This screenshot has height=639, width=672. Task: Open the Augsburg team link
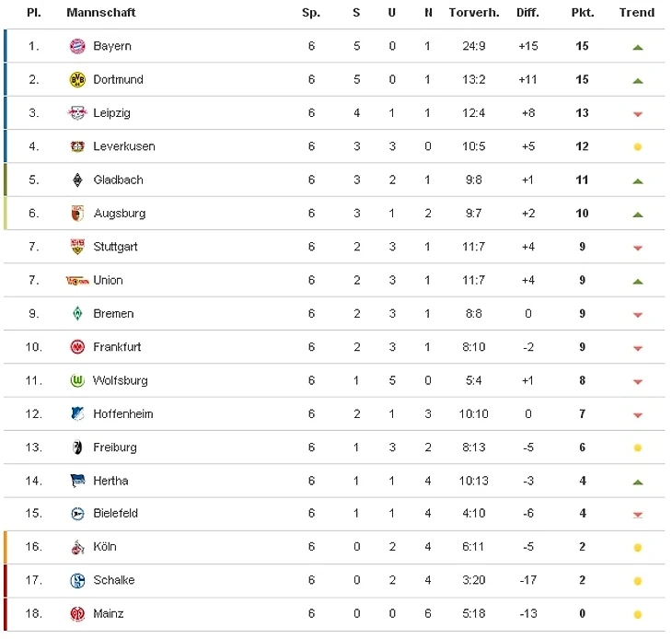point(119,214)
